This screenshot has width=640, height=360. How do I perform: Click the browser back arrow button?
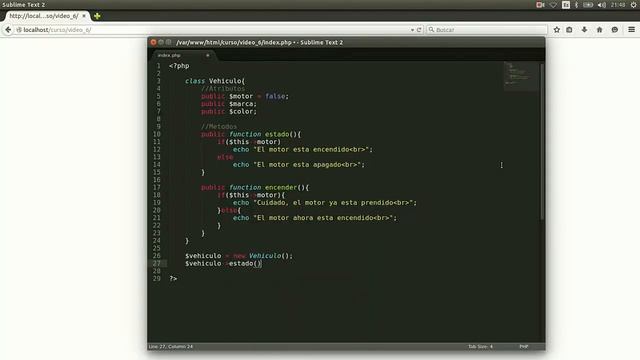point(8,30)
